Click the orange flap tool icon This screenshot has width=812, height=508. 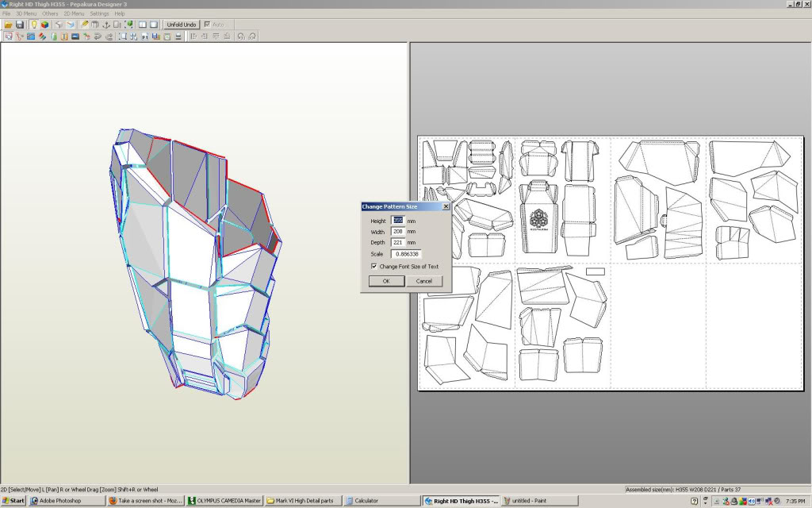[64, 37]
